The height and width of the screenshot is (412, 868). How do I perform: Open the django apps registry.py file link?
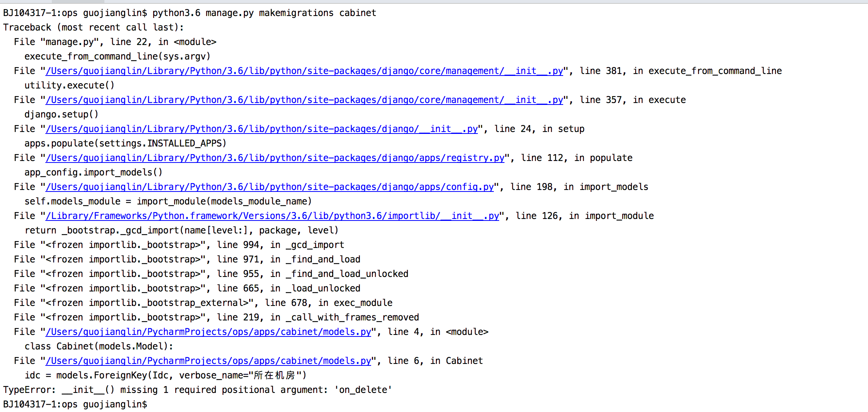coord(275,158)
